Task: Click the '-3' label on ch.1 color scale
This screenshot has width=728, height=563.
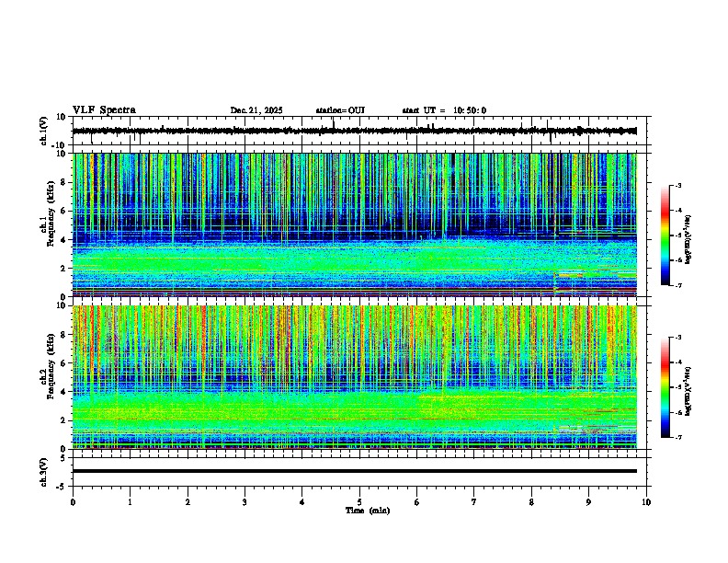Action: pyautogui.click(x=677, y=185)
